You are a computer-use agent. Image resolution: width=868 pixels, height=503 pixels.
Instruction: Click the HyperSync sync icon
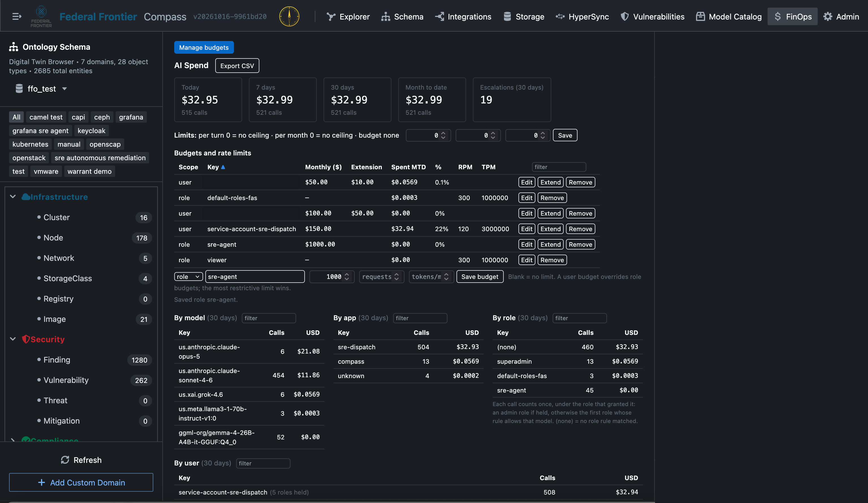(x=560, y=16)
